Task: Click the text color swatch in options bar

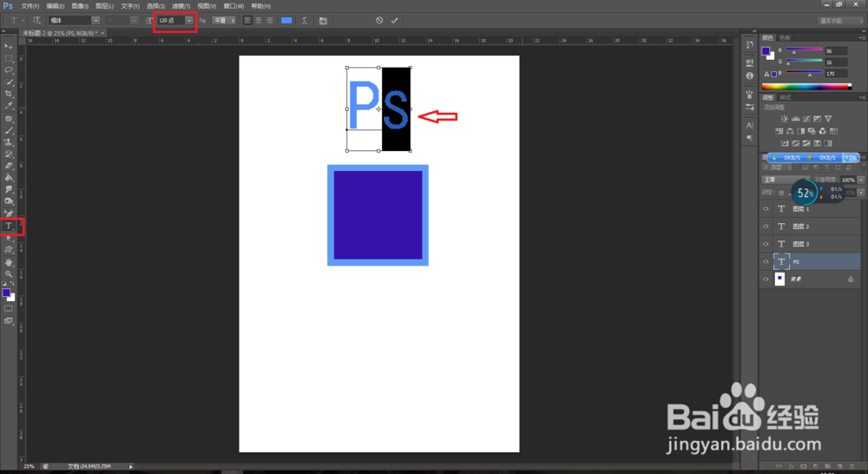Action: [286, 21]
